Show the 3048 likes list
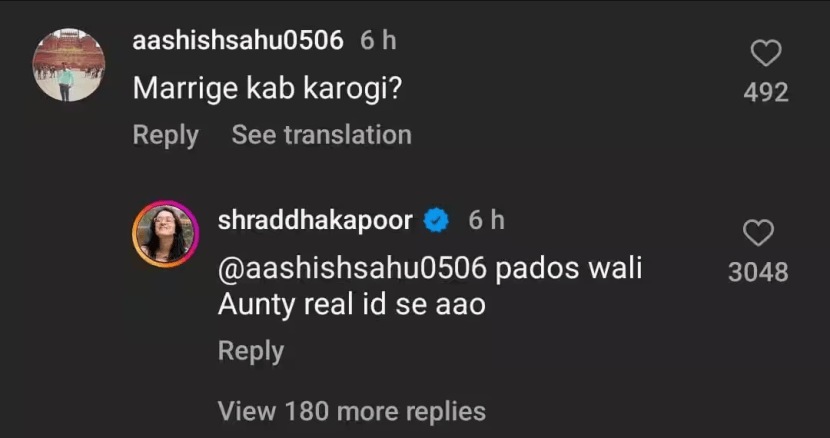This screenshot has height=438, width=830. click(x=758, y=272)
